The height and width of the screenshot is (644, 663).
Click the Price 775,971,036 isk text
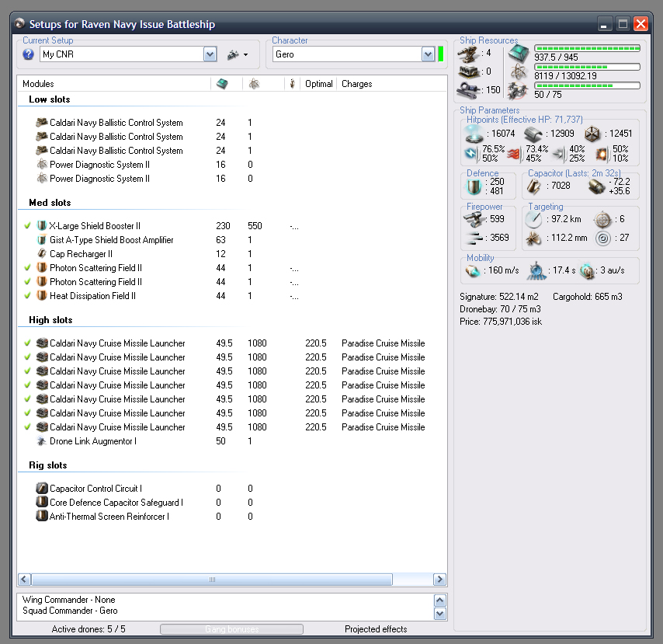pos(501,322)
